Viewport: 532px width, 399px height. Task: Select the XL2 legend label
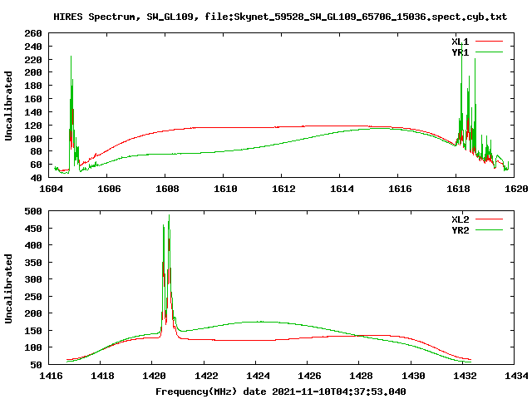pyautogui.click(x=460, y=219)
